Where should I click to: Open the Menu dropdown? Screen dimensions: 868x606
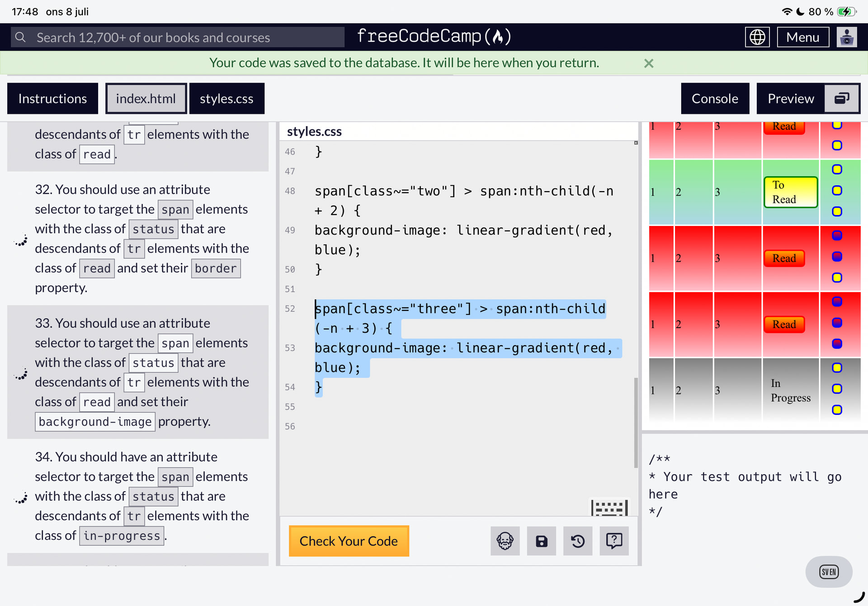pos(803,37)
